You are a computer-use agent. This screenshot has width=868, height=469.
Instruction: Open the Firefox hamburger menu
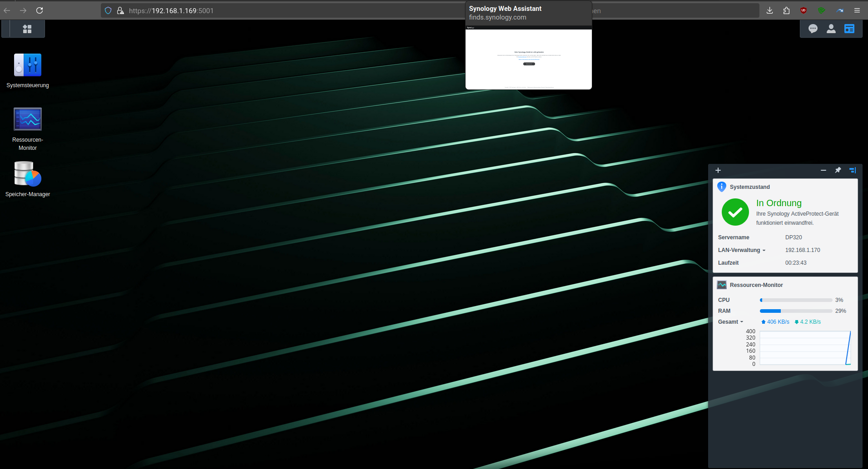[x=857, y=10]
